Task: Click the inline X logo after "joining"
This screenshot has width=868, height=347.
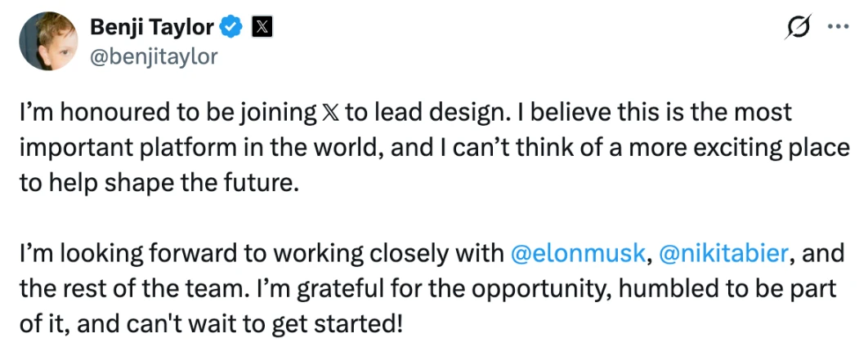Action: 327,113
